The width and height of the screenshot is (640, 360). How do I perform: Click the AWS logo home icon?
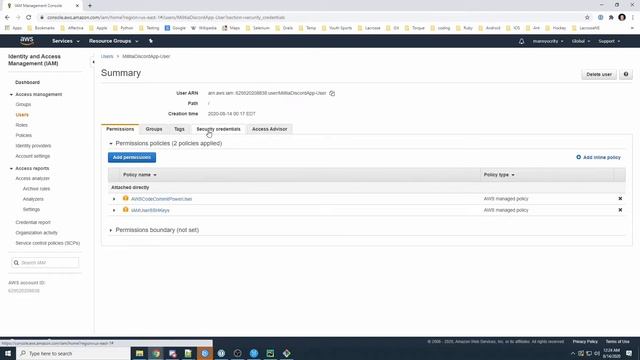point(27,41)
